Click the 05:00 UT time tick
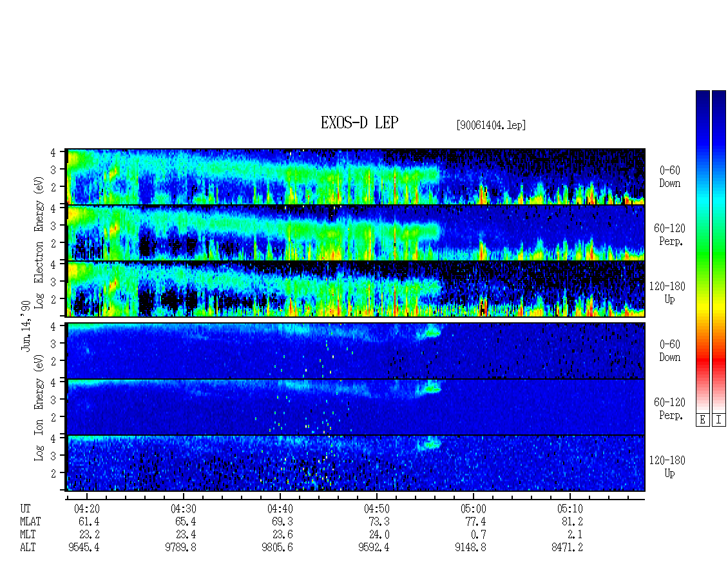The height and width of the screenshot is (564, 728). coord(473,509)
